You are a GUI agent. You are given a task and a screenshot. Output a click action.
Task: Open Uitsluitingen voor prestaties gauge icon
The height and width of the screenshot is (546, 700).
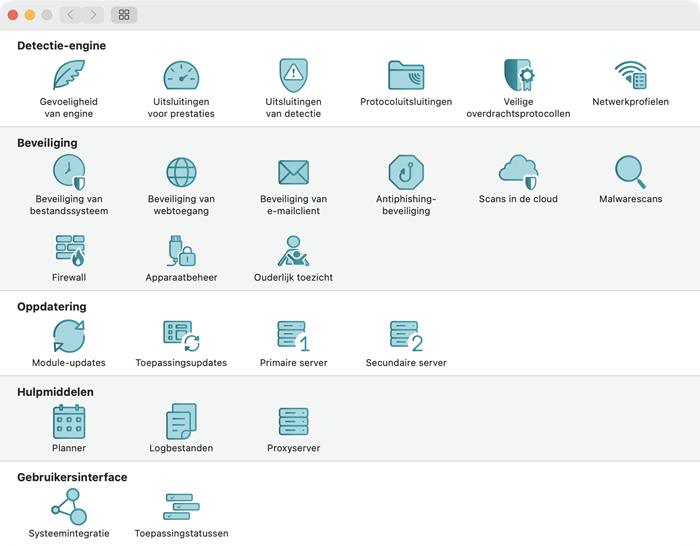(181, 75)
